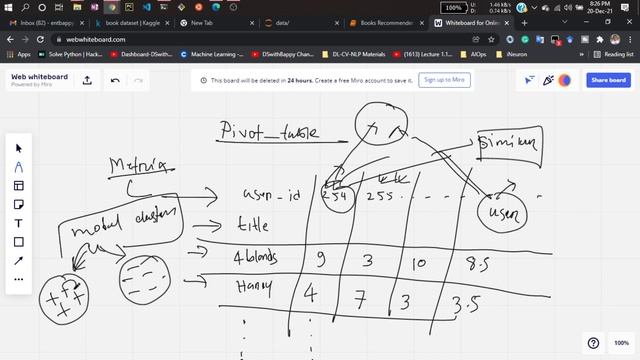Redo the whiteboard action

pos(138,80)
